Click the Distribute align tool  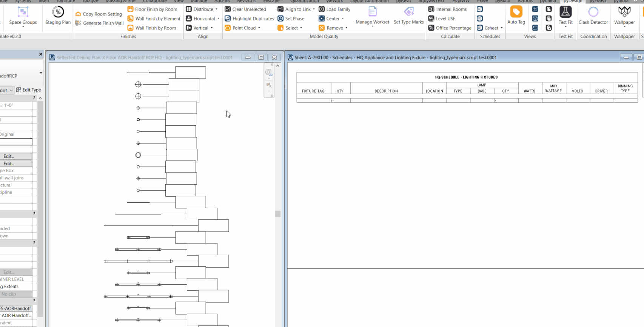point(200,9)
